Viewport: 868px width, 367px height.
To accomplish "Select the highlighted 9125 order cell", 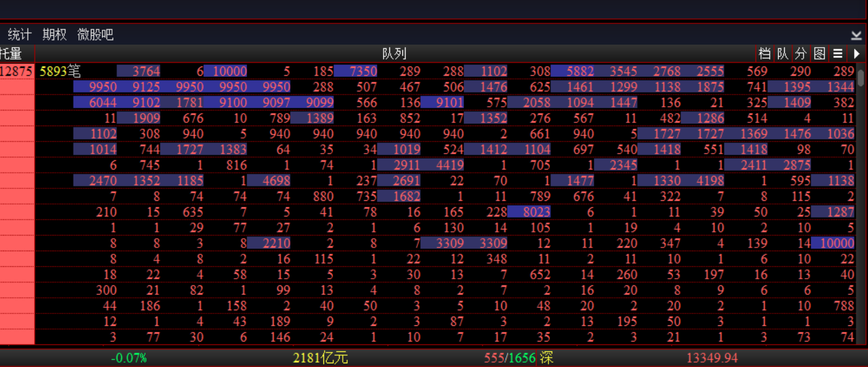I will tap(138, 87).
